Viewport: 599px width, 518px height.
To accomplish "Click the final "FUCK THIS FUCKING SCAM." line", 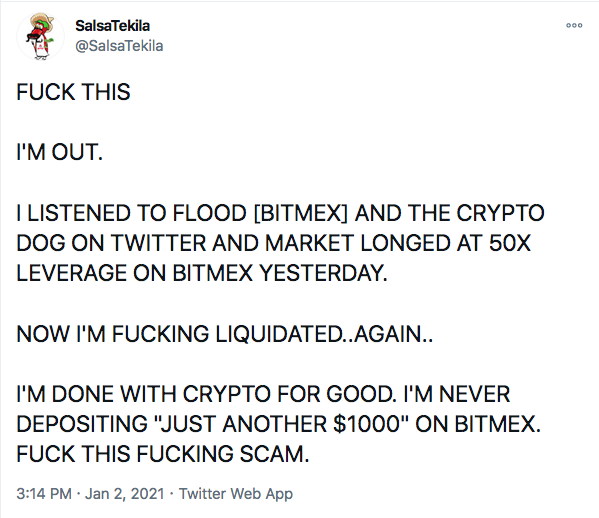I will [163, 454].
